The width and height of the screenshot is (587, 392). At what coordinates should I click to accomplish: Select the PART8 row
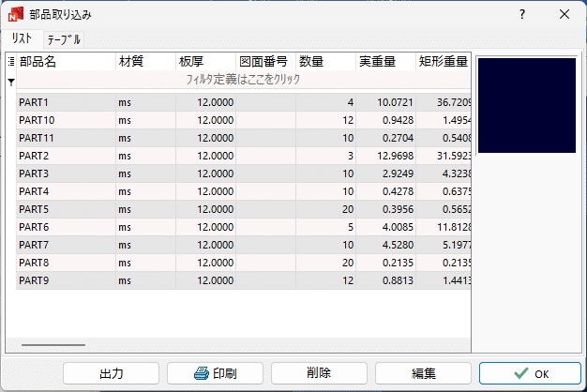point(244,263)
